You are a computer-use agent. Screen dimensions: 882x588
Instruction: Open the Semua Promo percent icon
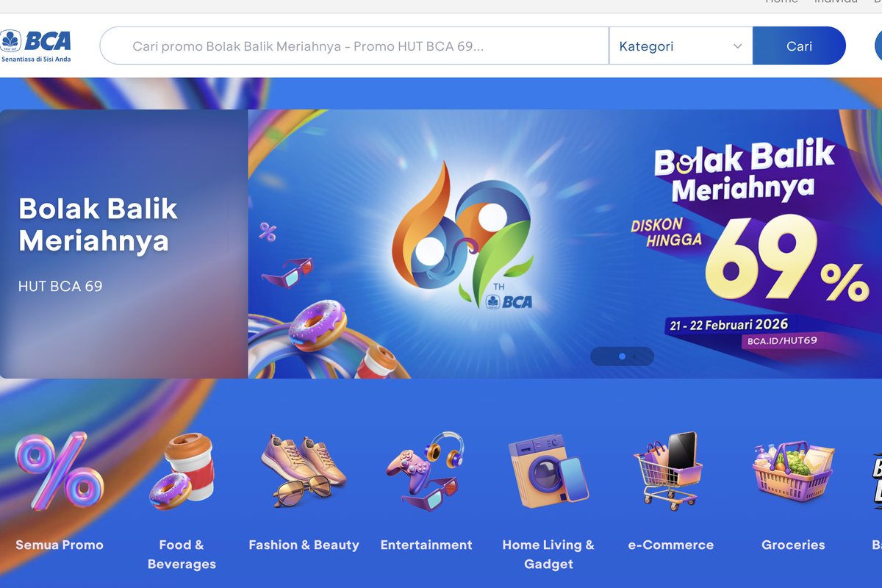[60, 472]
